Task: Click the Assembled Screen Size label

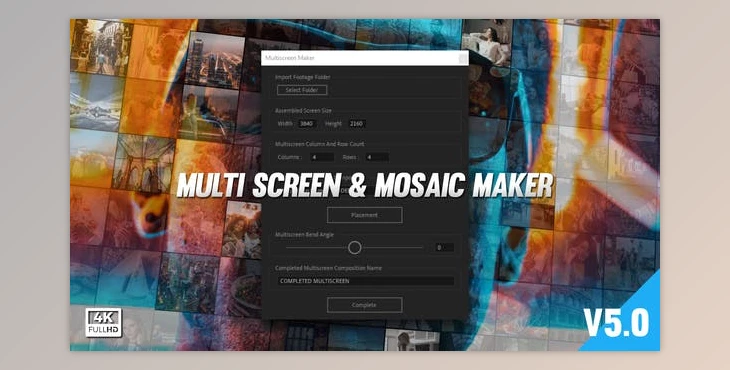Action: tap(303, 111)
